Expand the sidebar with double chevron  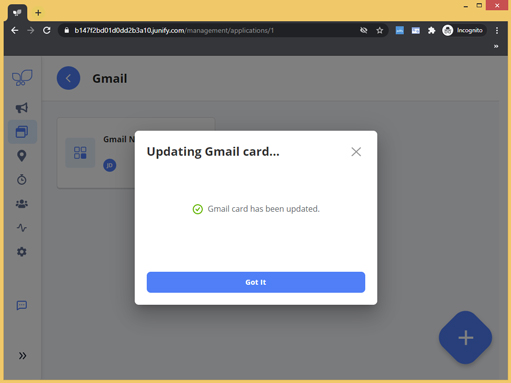22,356
